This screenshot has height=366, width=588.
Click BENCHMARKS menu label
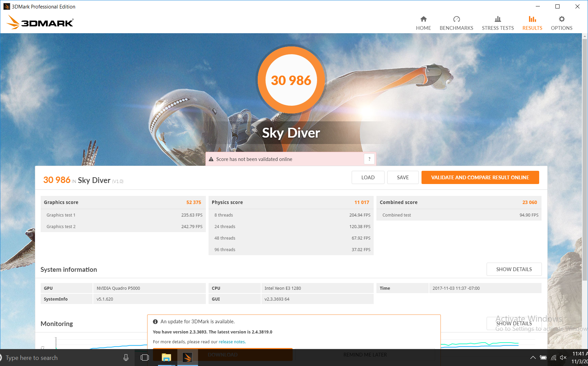pos(456,28)
